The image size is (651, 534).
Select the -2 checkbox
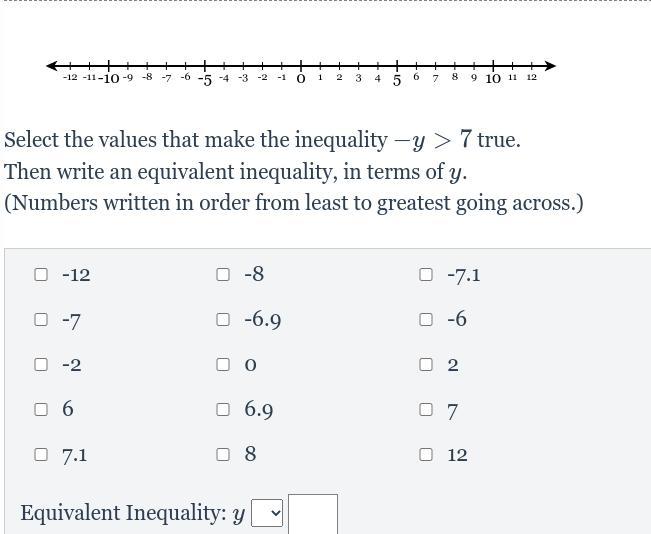point(41,365)
